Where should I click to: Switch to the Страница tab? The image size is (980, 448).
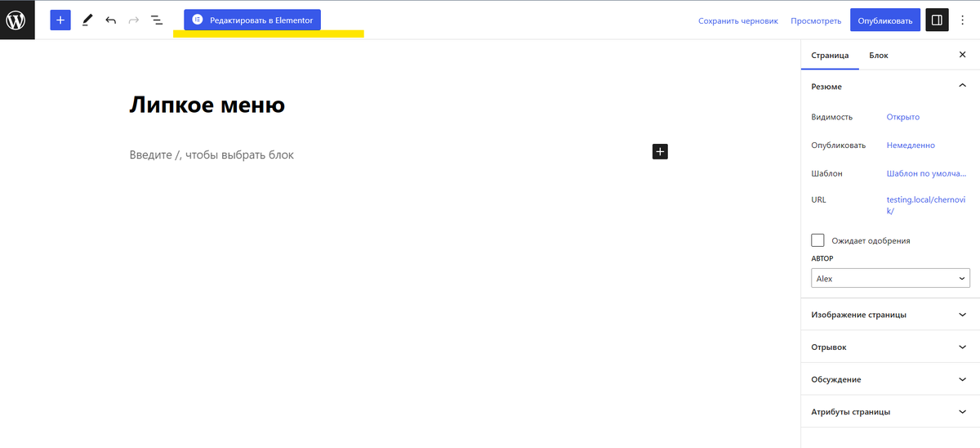tap(830, 56)
